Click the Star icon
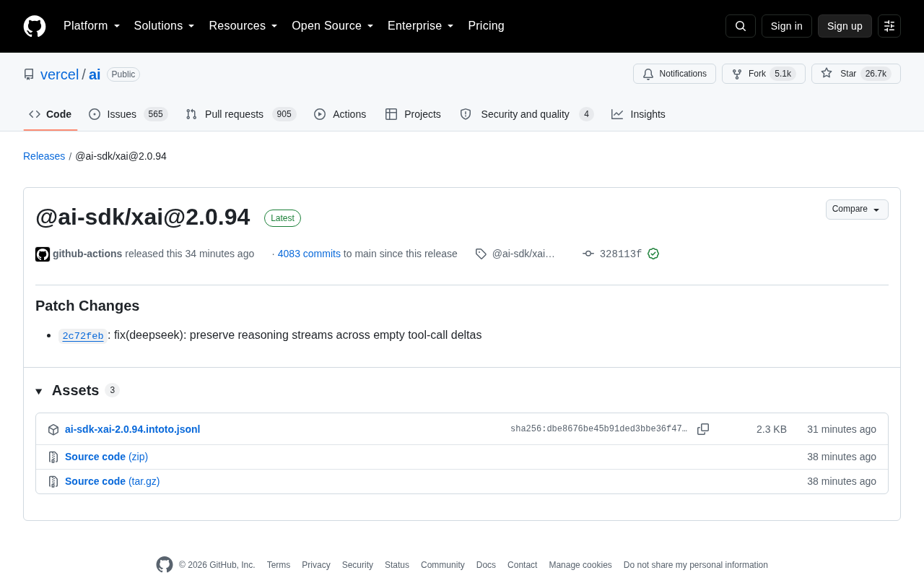924x578 pixels. (827, 74)
